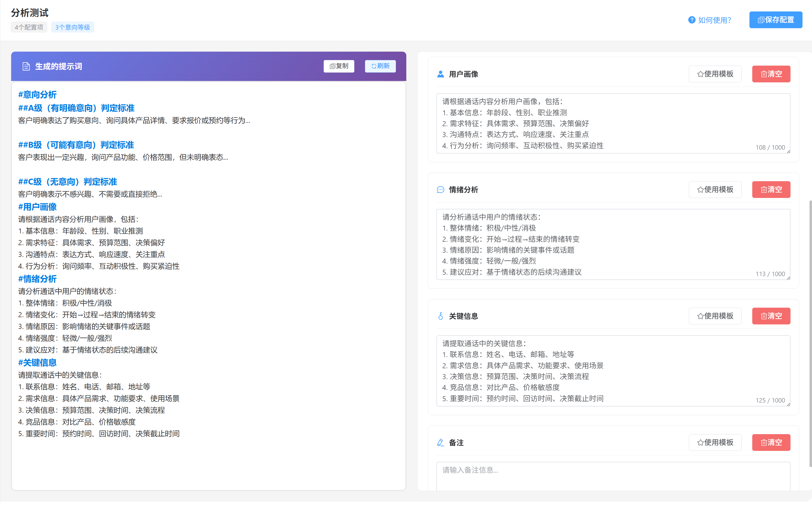The height and width of the screenshot is (507, 812).
Task: Refresh the generated prompt with 刷新
Action: [380, 66]
